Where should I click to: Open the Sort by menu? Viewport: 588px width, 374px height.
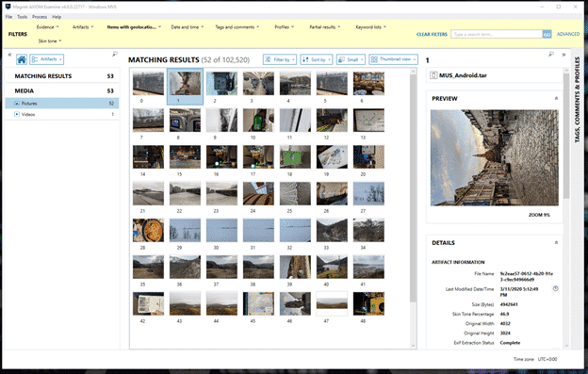(316, 59)
